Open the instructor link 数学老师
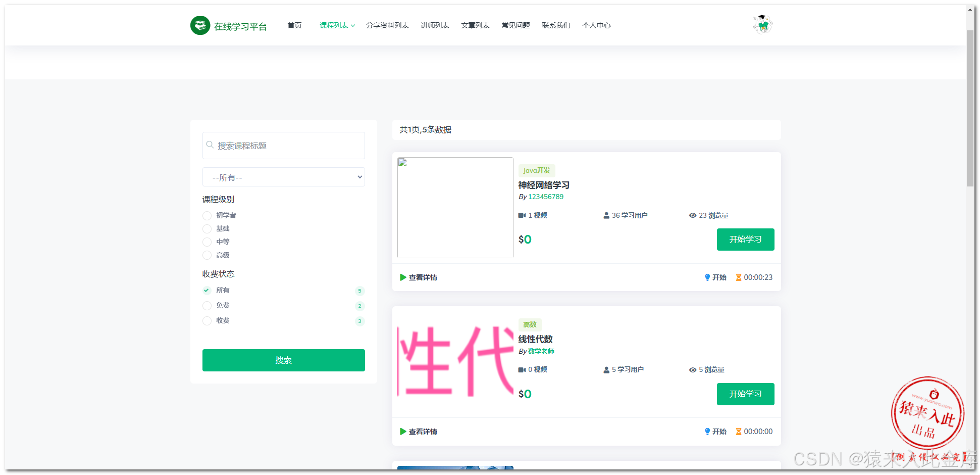The width and height of the screenshot is (980, 475). [541, 351]
